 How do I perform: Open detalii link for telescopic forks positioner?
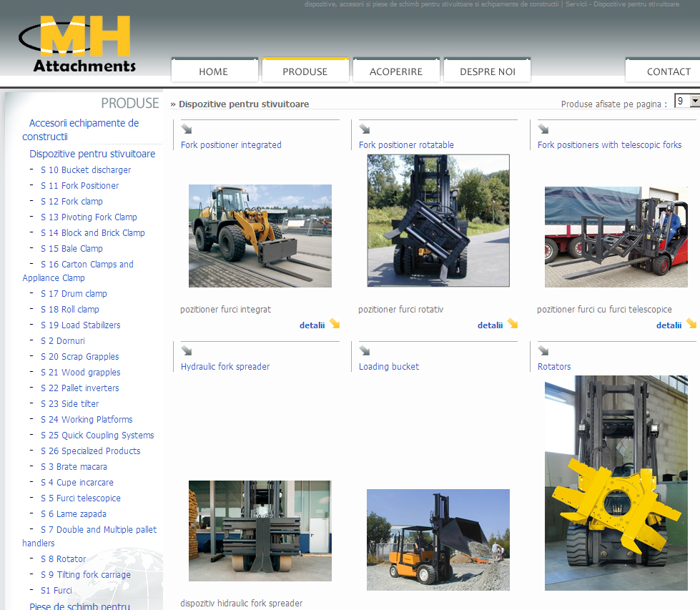click(x=669, y=325)
